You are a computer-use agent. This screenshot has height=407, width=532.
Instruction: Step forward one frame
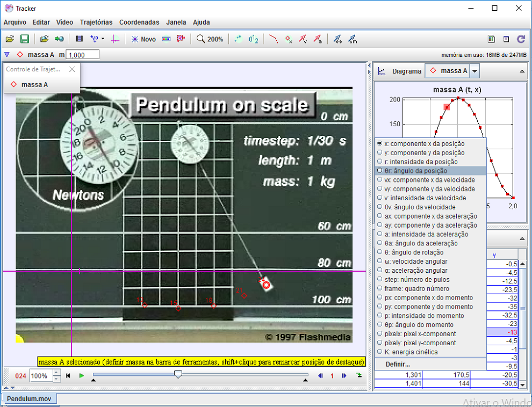click(x=344, y=375)
